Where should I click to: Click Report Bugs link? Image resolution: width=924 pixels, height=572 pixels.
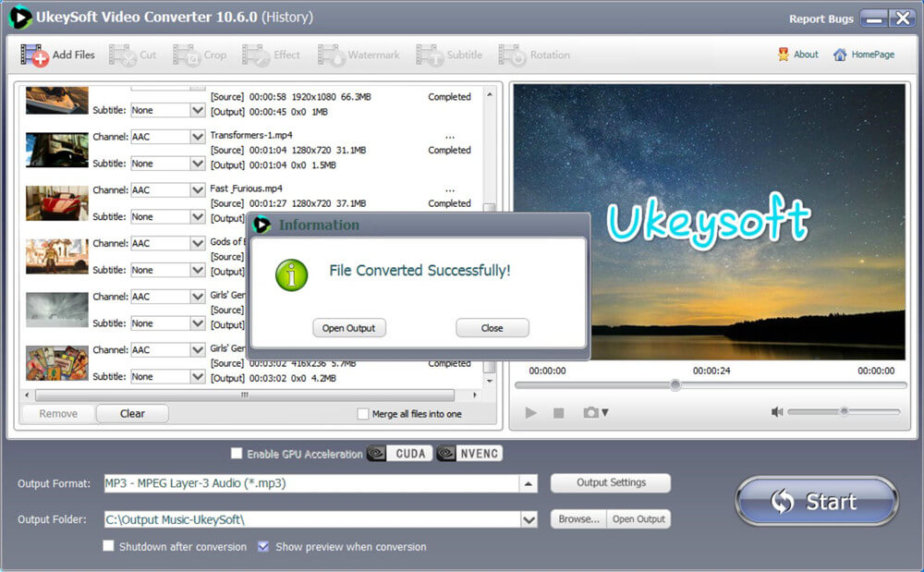pyautogui.click(x=821, y=18)
